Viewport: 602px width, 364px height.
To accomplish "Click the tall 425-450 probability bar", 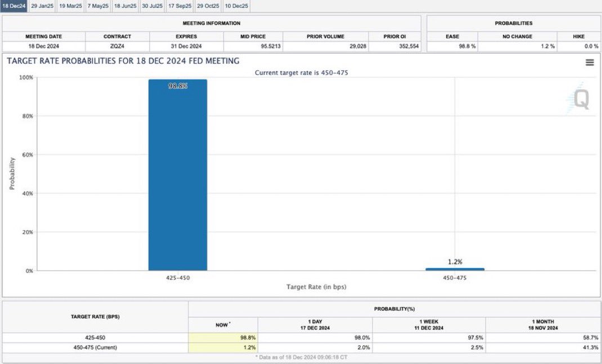I will tap(178, 175).
